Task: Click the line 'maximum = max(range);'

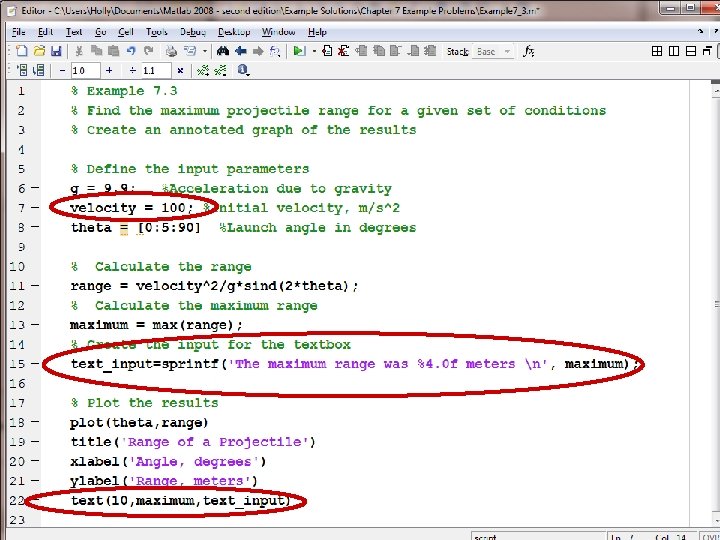Action: point(156,325)
